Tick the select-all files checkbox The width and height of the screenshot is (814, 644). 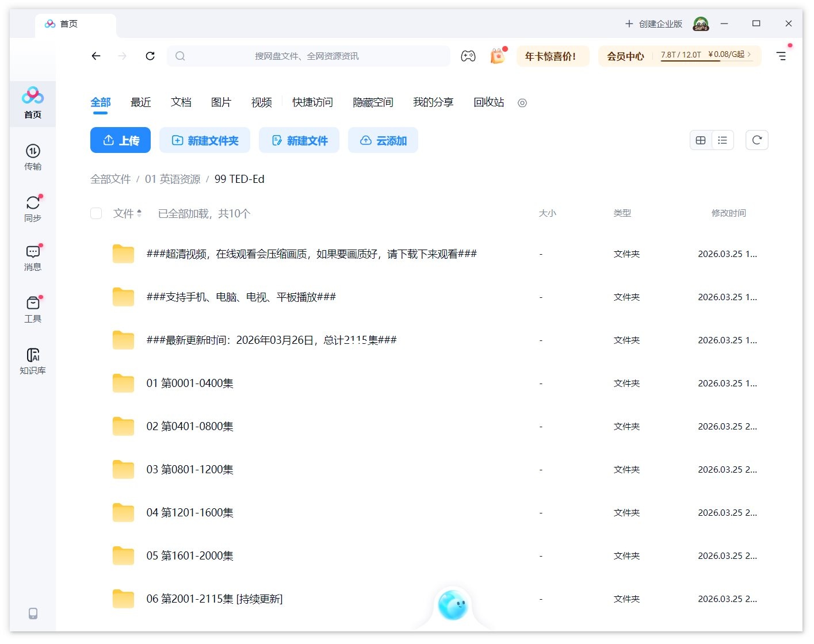click(x=96, y=213)
